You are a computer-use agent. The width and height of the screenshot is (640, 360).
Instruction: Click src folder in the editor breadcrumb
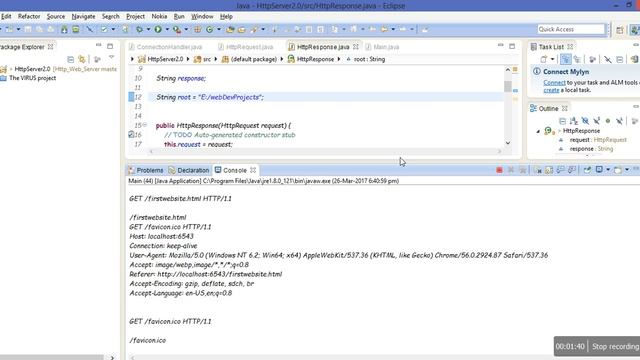click(203, 59)
